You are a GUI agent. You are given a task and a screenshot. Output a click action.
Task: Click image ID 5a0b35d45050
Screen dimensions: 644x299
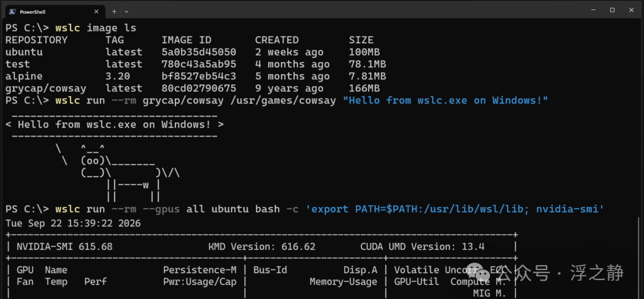point(199,52)
